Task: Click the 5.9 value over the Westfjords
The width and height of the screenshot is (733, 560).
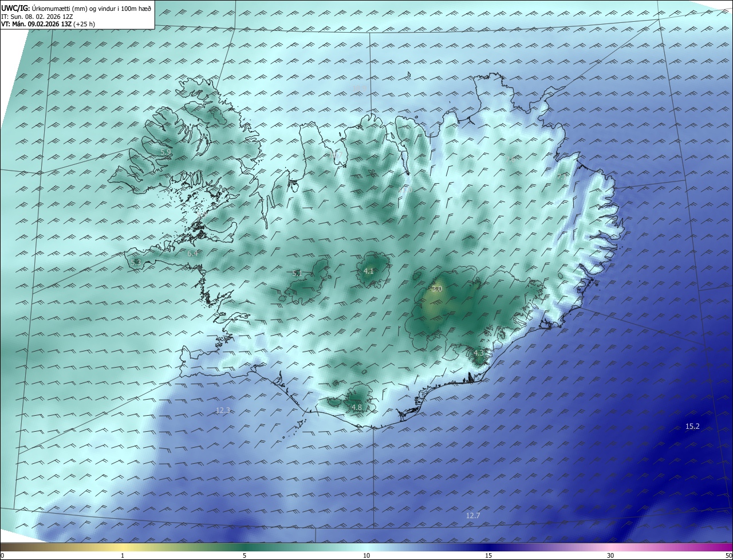Action: 165,152
